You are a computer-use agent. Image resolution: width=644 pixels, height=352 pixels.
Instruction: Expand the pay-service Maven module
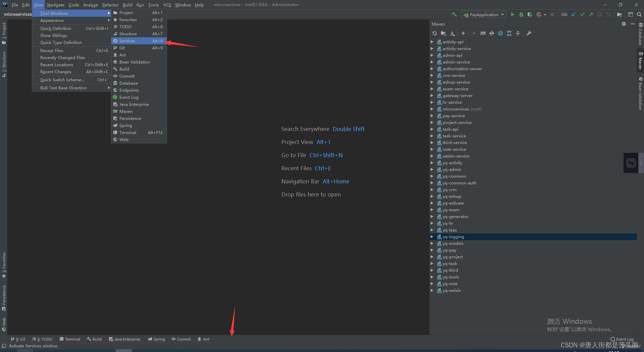pos(432,116)
